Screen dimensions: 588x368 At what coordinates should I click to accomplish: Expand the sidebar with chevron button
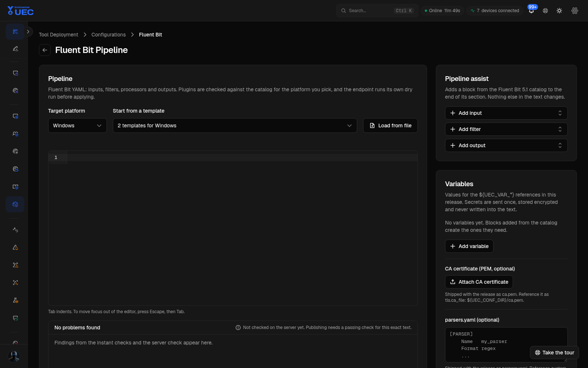(28, 32)
